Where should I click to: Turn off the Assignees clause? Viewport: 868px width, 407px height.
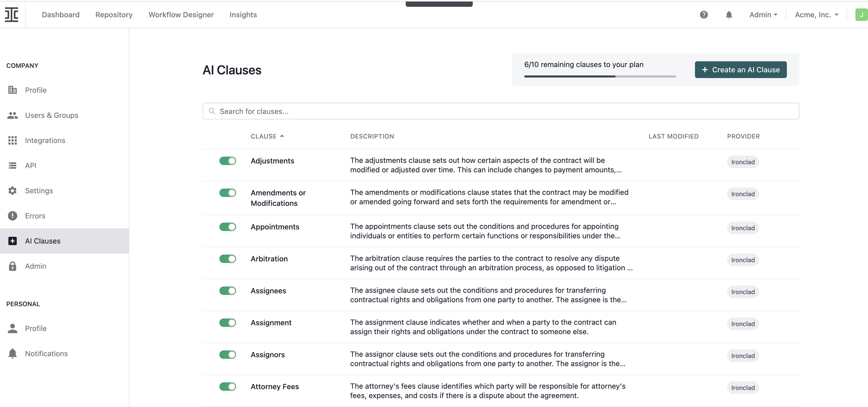point(227,291)
